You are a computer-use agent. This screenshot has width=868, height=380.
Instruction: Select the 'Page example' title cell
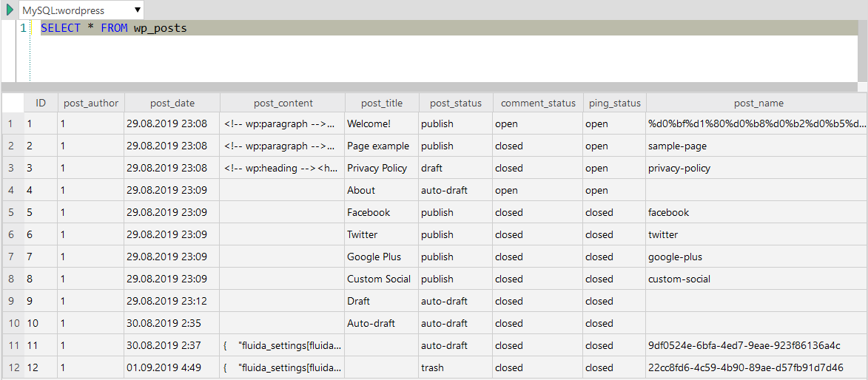[x=381, y=146]
